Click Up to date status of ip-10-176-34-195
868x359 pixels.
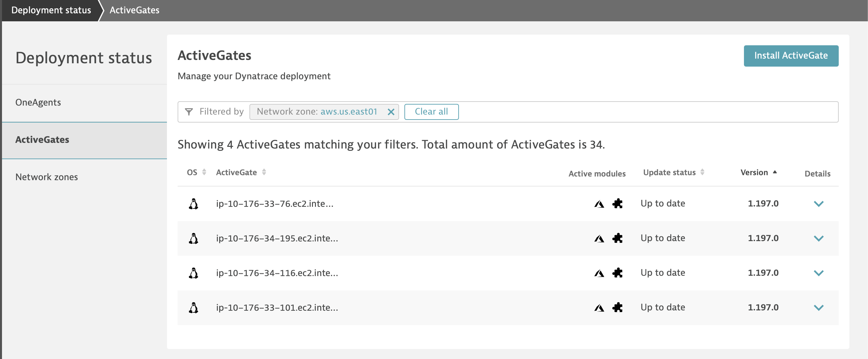pos(662,238)
